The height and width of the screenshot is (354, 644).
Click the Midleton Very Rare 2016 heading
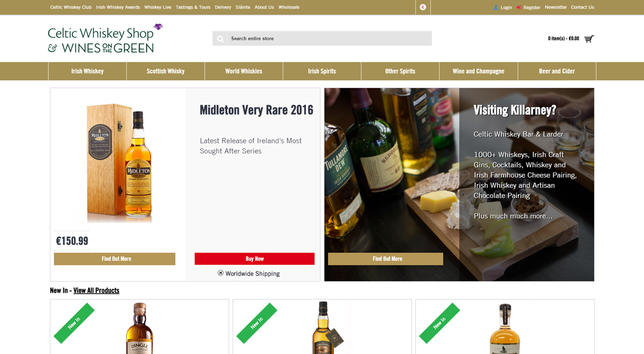tap(257, 110)
